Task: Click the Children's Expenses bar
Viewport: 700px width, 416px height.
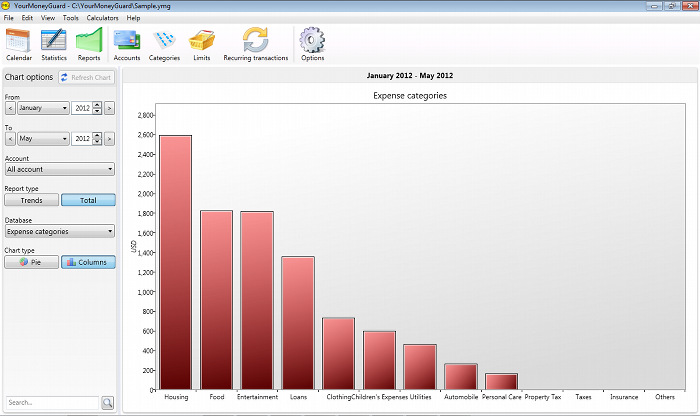Action: click(x=379, y=360)
